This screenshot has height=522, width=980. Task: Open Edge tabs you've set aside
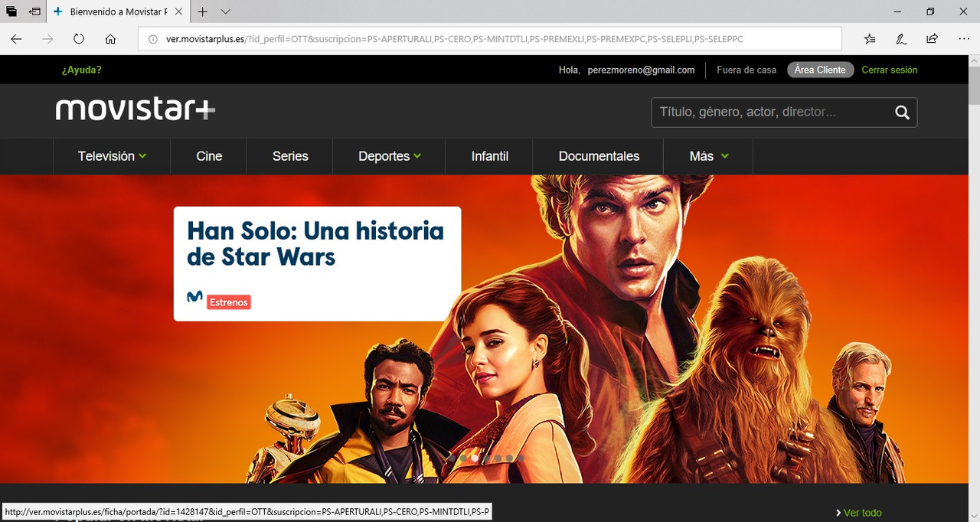(11, 12)
